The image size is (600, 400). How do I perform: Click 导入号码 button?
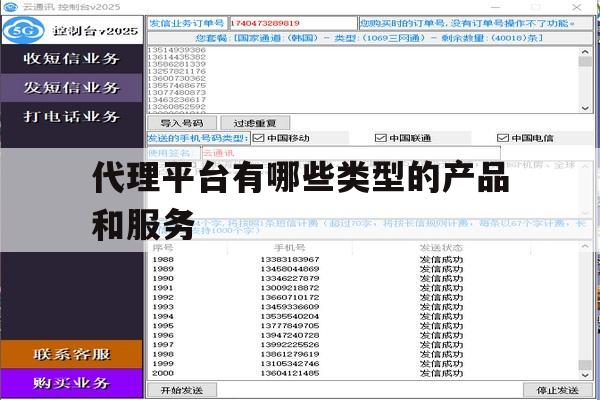point(182,123)
